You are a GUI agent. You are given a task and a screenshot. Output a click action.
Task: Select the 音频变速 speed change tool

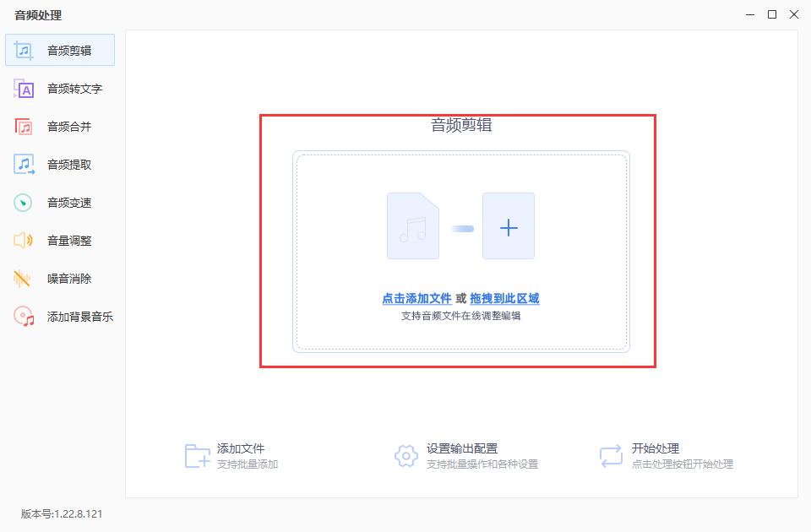click(x=63, y=202)
